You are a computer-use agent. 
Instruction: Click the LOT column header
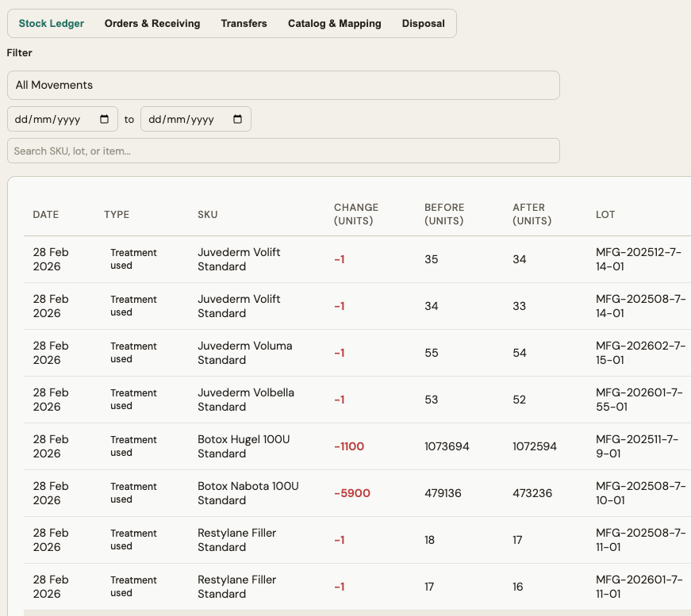605,214
